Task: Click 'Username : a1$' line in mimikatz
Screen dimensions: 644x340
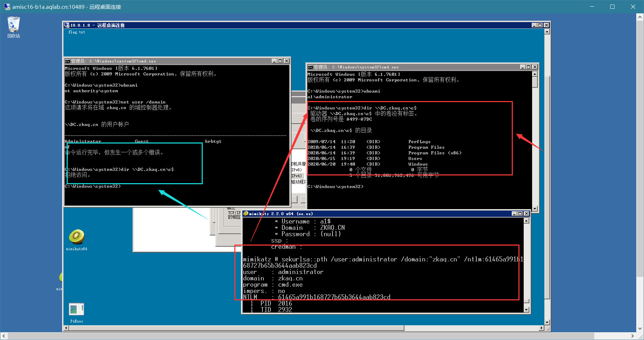Action: coord(303,221)
